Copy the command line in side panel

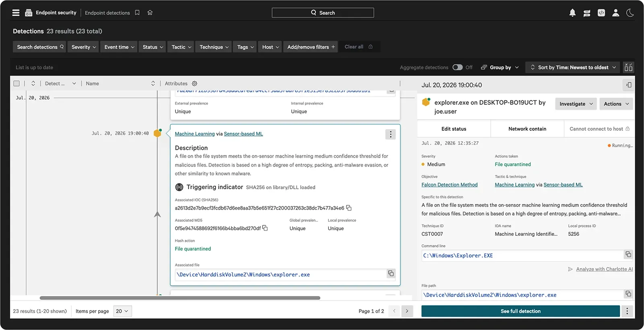click(x=628, y=254)
